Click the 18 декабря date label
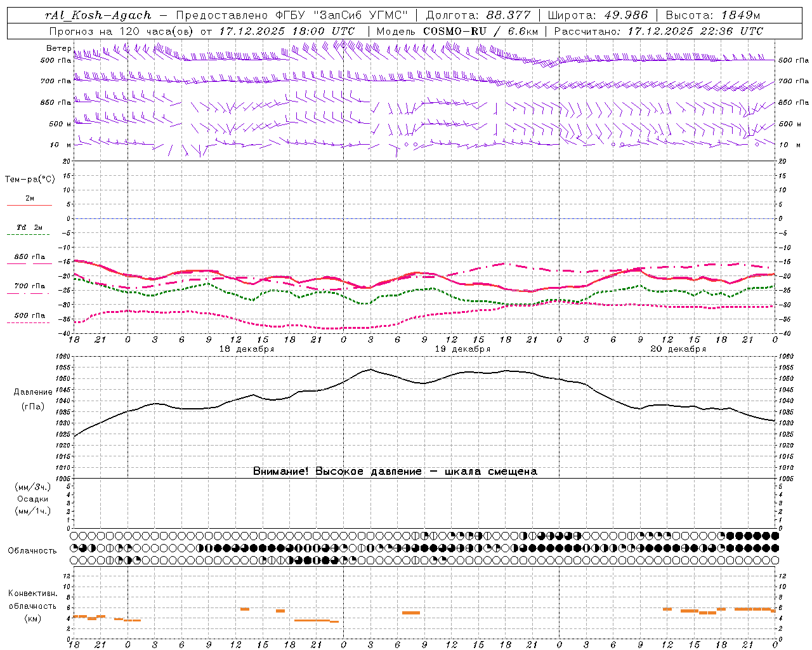The width and height of the screenshot is (812, 650). point(247,349)
